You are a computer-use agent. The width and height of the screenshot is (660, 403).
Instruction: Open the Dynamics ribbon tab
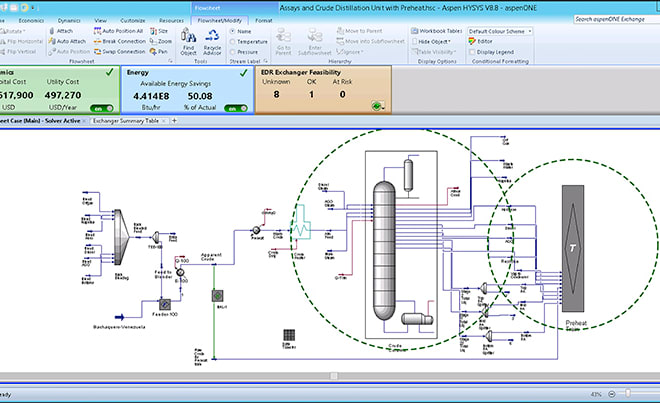pyautogui.click(x=69, y=20)
